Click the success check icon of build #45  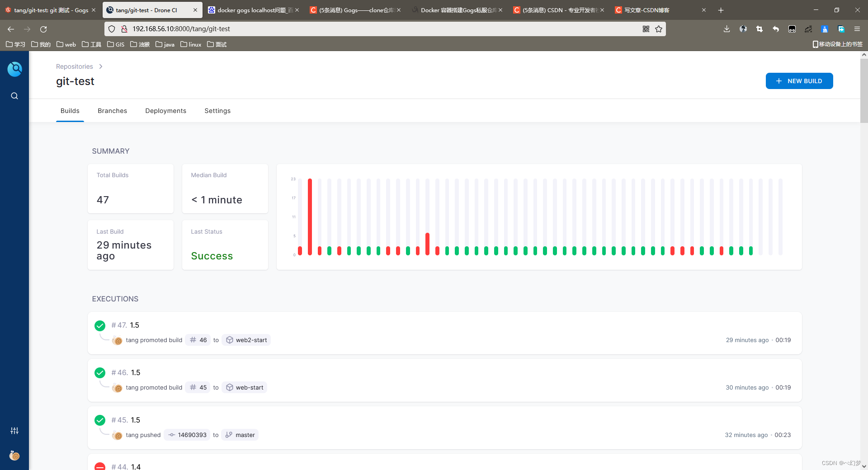click(100, 420)
